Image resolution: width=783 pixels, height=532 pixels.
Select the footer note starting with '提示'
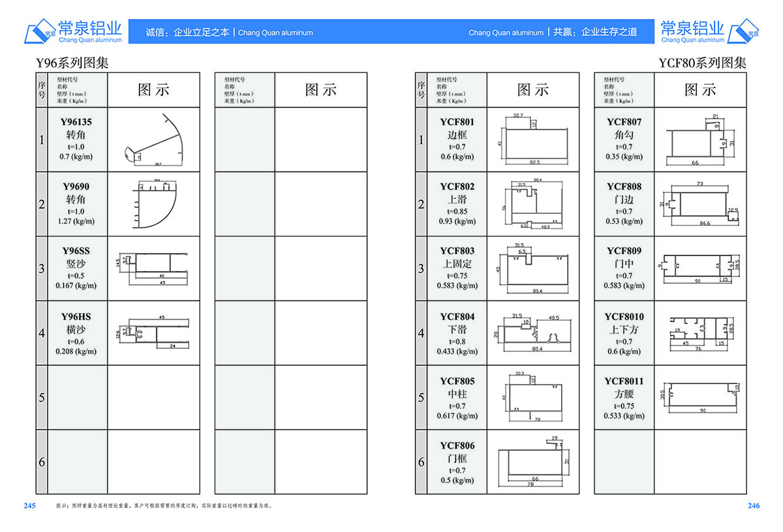coord(163,506)
